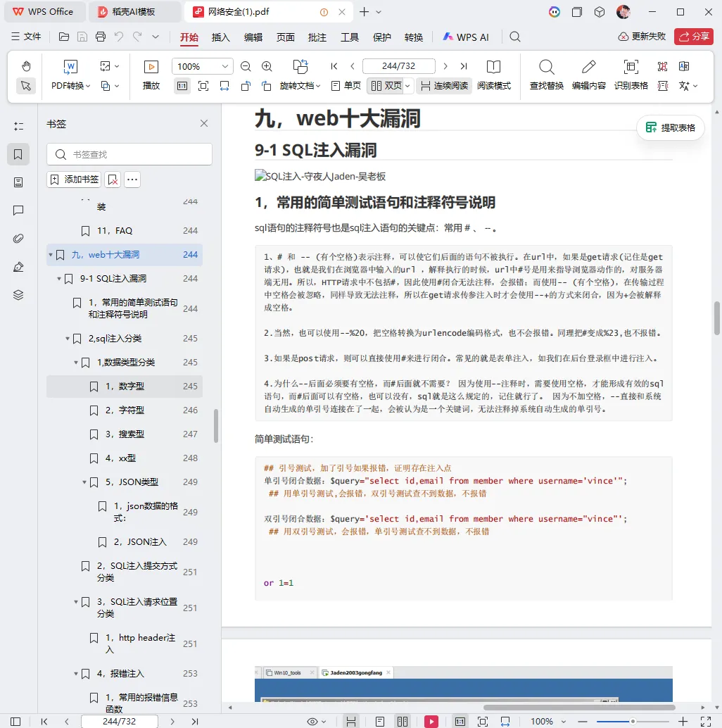
Task: Toggle actual size 1:1 view in toolbar
Action: pos(182,86)
